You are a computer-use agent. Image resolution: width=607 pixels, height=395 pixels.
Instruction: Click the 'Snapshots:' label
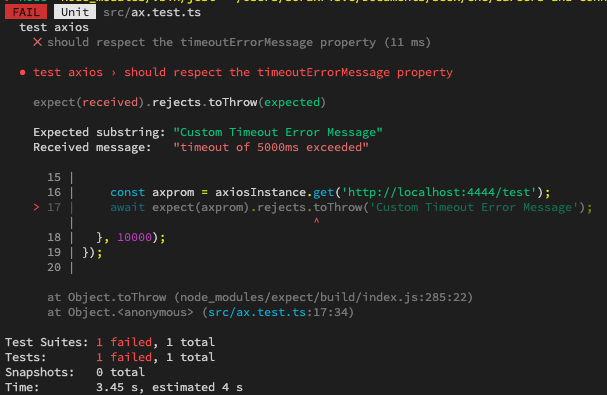tap(39, 372)
